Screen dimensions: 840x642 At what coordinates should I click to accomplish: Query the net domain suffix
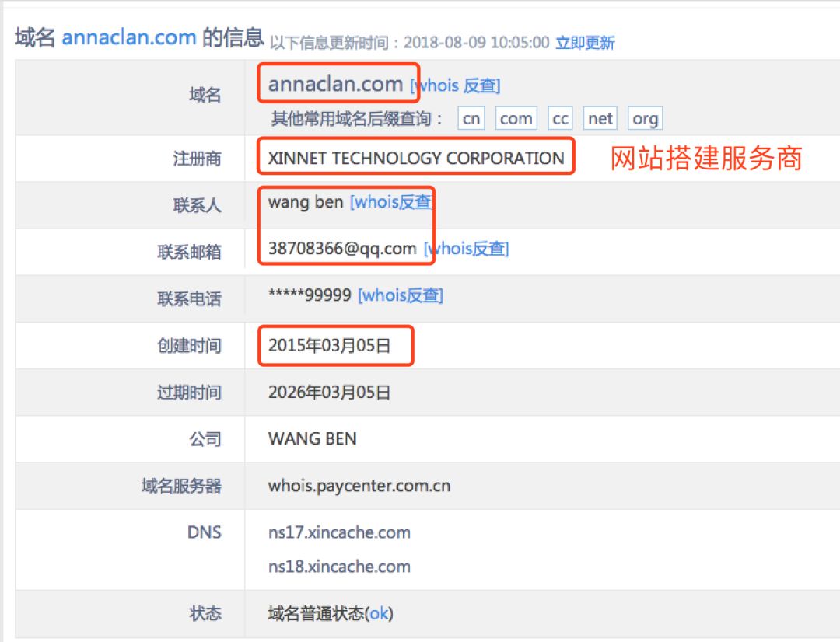click(599, 118)
